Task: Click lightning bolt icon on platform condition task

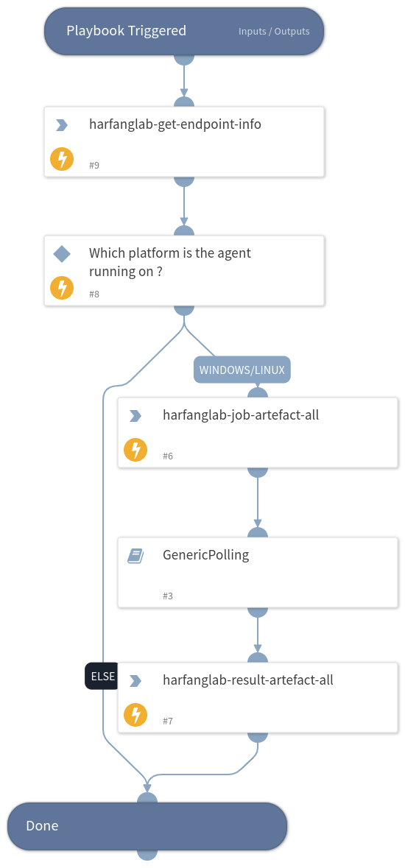Action: [62, 288]
